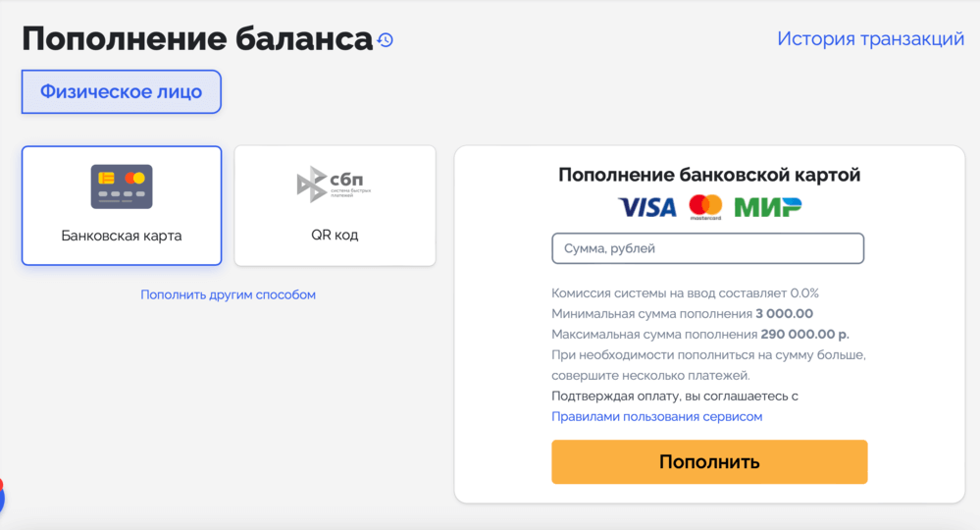Click the orange Пополнить button
This screenshot has height=530, width=980.
pos(709,462)
